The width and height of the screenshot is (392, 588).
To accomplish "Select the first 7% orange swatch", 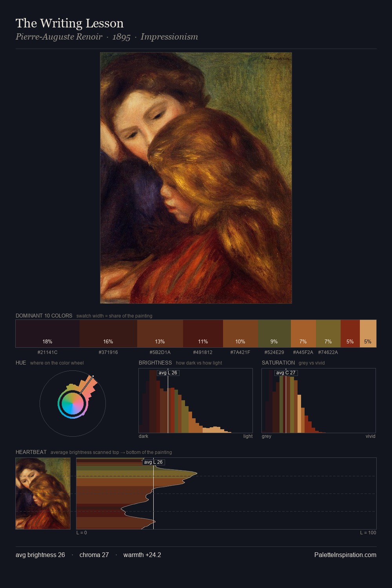I will pos(303,334).
